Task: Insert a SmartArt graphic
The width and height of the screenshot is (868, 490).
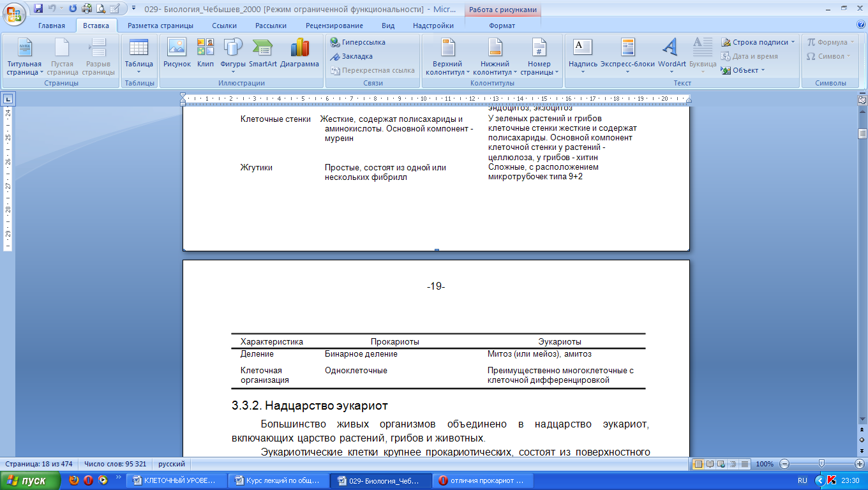Action: (x=263, y=52)
